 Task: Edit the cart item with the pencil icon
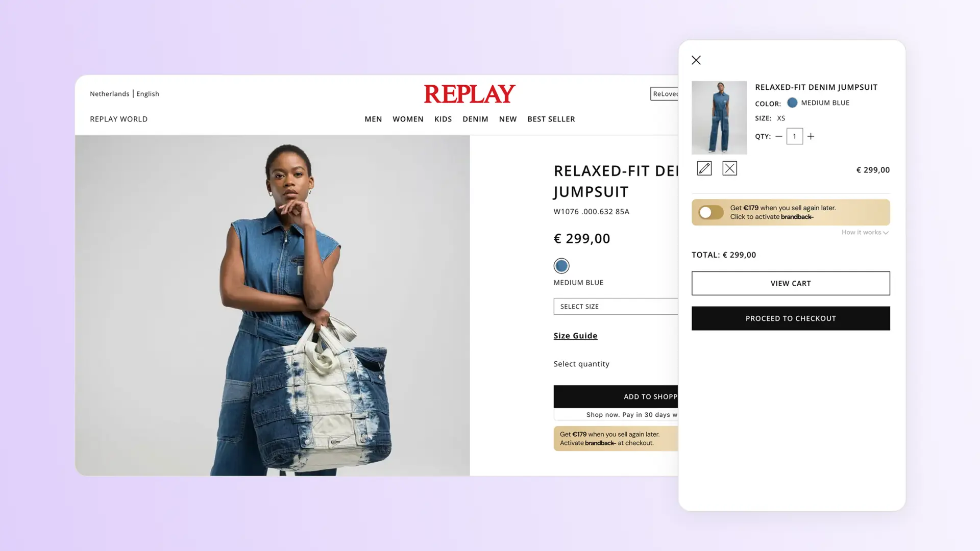704,168
